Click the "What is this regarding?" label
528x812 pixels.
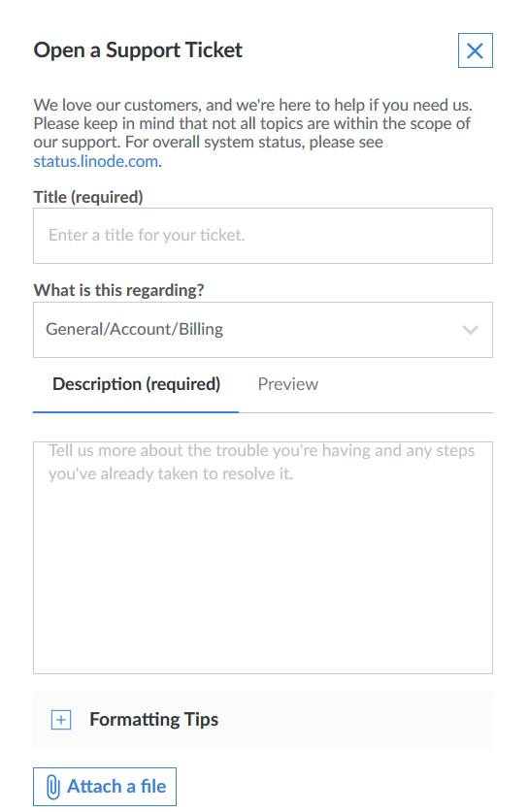[x=118, y=290]
